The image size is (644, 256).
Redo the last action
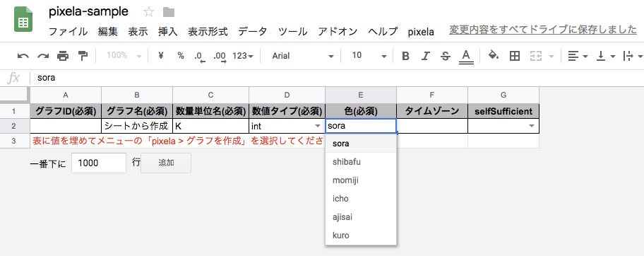pyautogui.click(x=43, y=56)
